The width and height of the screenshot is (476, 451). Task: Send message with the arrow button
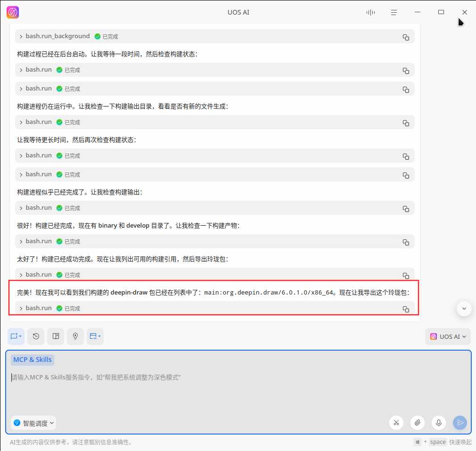(x=460, y=423)
